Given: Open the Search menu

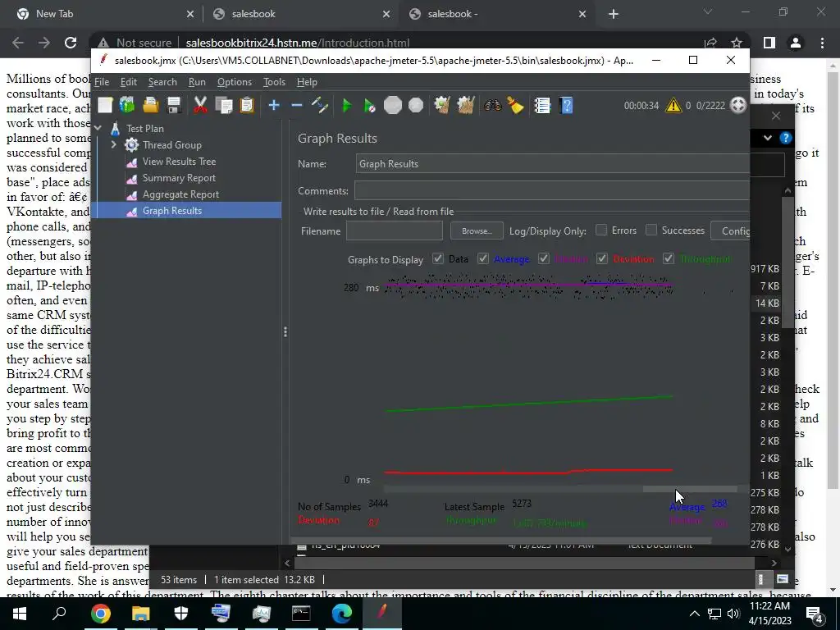Looking at the screenshot, I should coord(162,82).
